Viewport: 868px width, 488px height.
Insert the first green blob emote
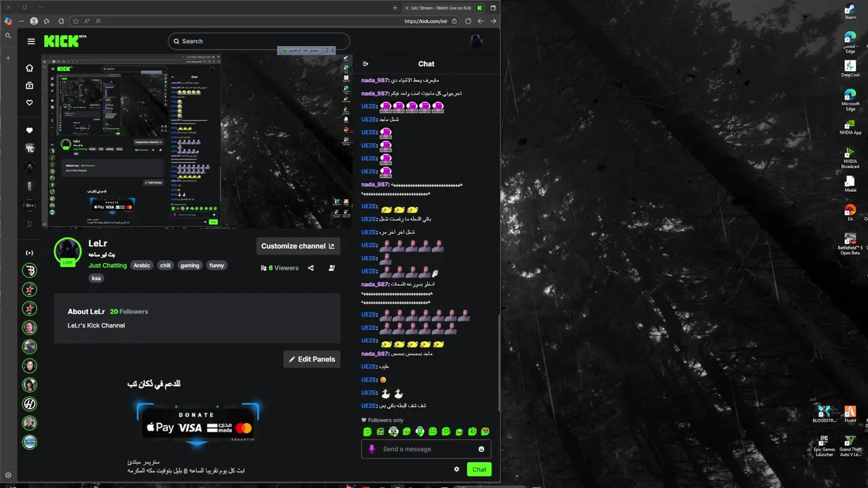coord(367,431)
